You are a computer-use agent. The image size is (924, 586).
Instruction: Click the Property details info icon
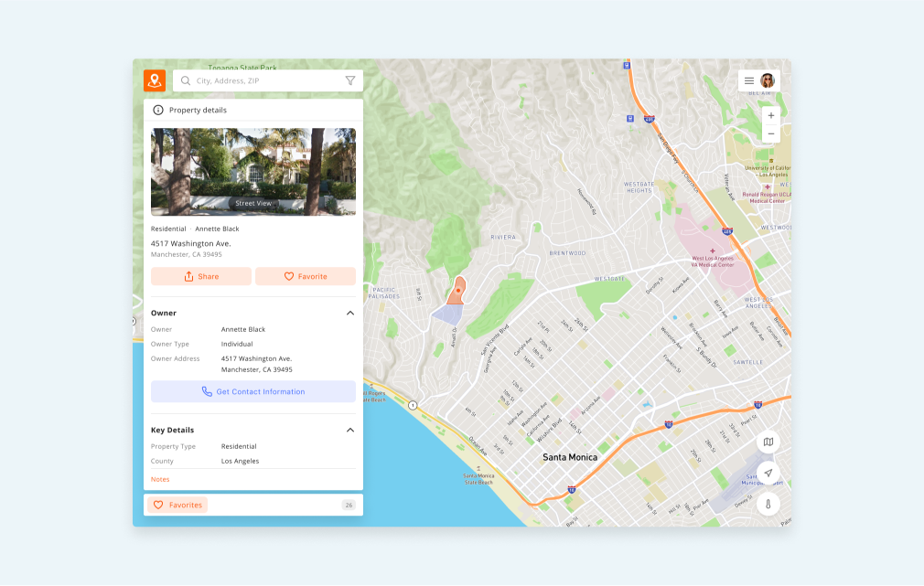[158, 110]
